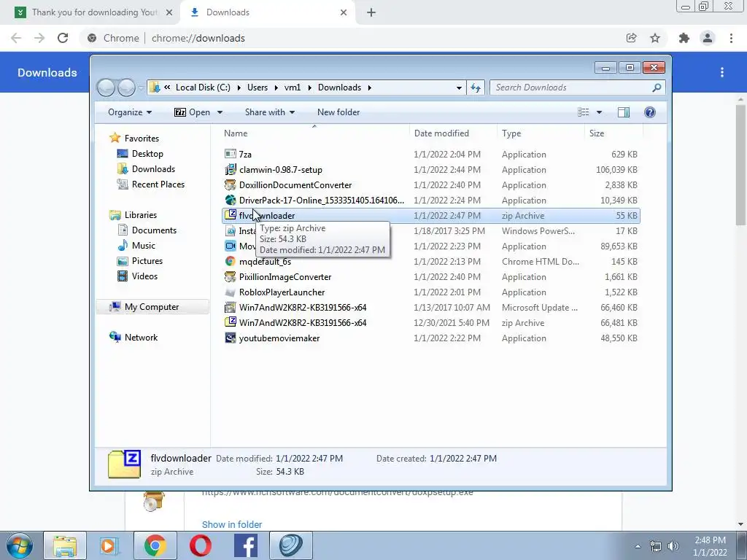This screenshot has height=560, width=747.
Task: Expand the arrow after Downloads in breadcrumb
Action: click(x=369, y=87)
